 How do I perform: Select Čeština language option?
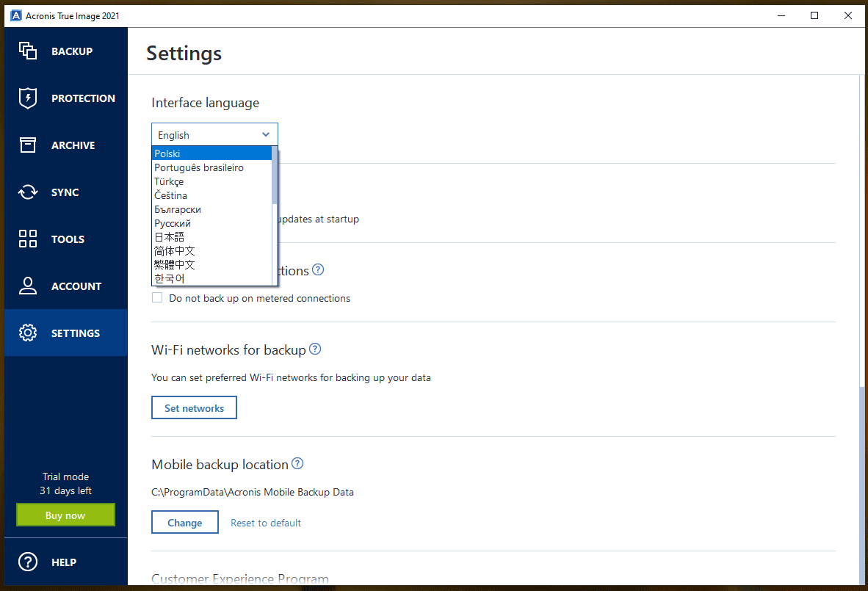[x=212, y=195]
